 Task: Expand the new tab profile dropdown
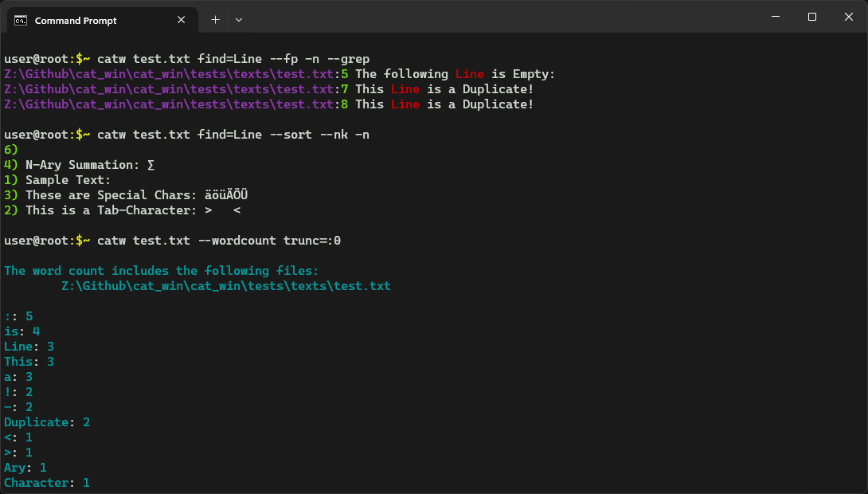click(x=239, y=20)
